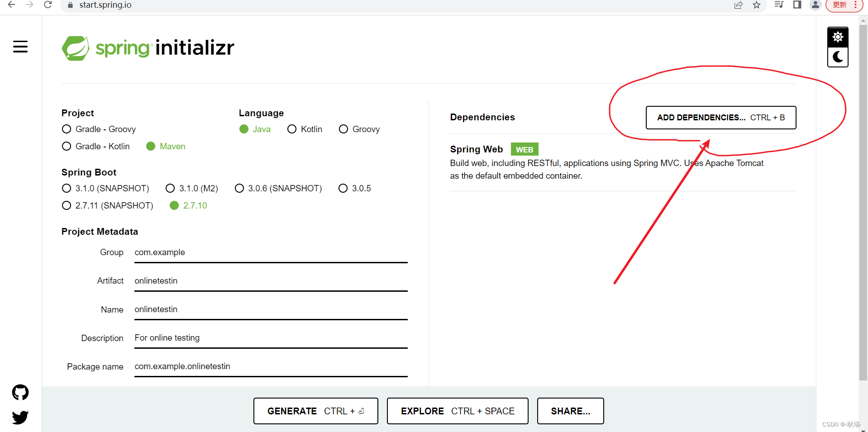Switch to light theme sun icon

[x=838, y=37]
